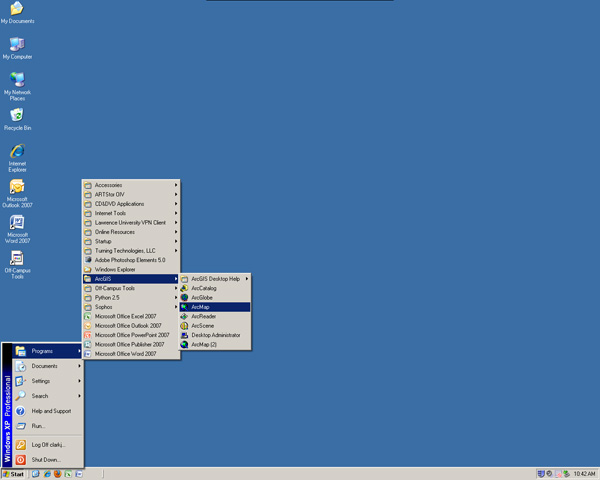Expand arrow beside ARTStor OIV
This screenshot has width=600, height=480.
pyautogui.click(x=176, y=194)
